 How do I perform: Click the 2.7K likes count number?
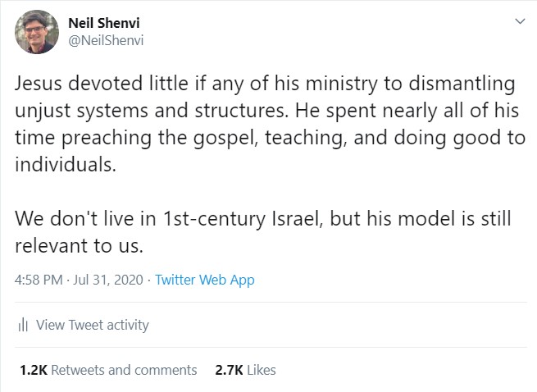pyautogui.click(x=228, y=370)
